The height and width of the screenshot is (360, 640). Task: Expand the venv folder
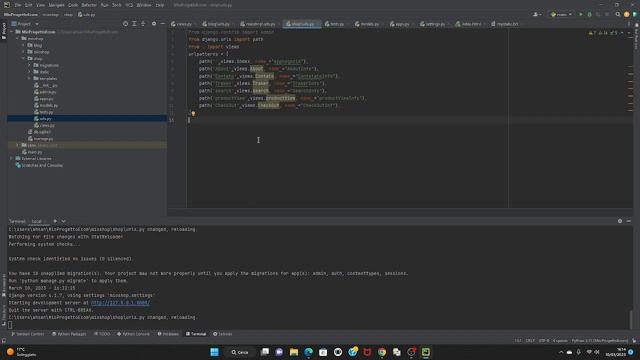[x=18, y=145]
